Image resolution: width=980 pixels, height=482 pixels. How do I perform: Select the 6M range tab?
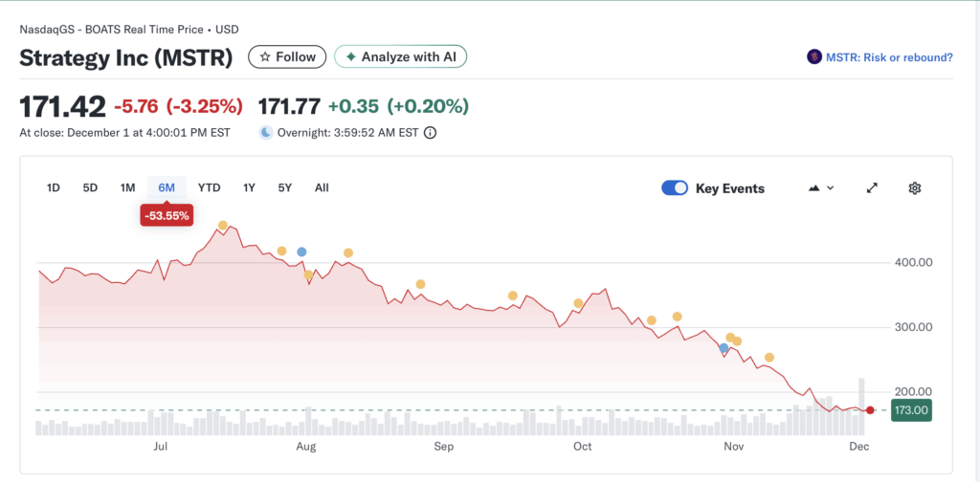167,187
